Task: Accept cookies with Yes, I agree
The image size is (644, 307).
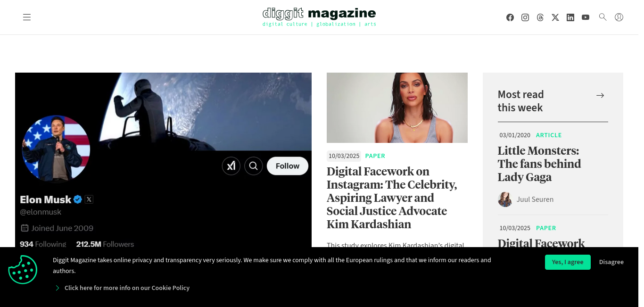Action: (568, 262)
